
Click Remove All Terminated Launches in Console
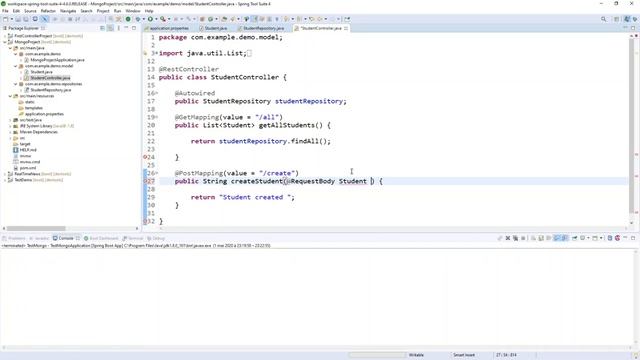516,238
